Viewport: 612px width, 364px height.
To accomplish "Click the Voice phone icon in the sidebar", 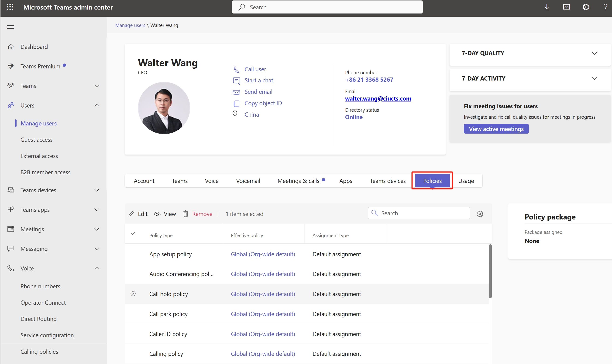I will [x=10, y=268].
